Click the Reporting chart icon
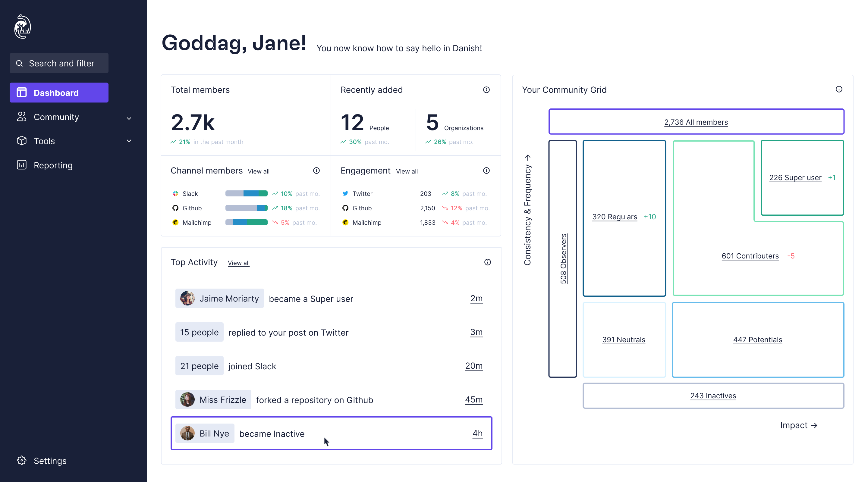The width and height of the screenshot is (868, 482). pyautogui.click(x=22, y=165)
